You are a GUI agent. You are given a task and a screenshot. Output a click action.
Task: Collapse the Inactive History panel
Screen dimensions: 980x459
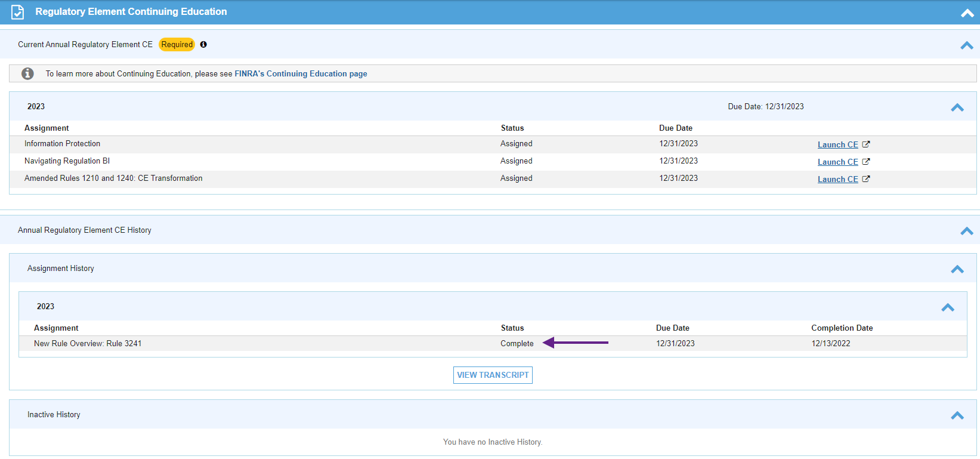tap(957, 415)
